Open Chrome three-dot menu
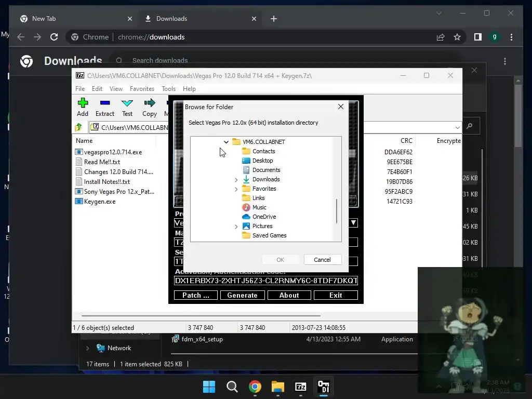Viewport: 532px width, 399px height. 511,37
